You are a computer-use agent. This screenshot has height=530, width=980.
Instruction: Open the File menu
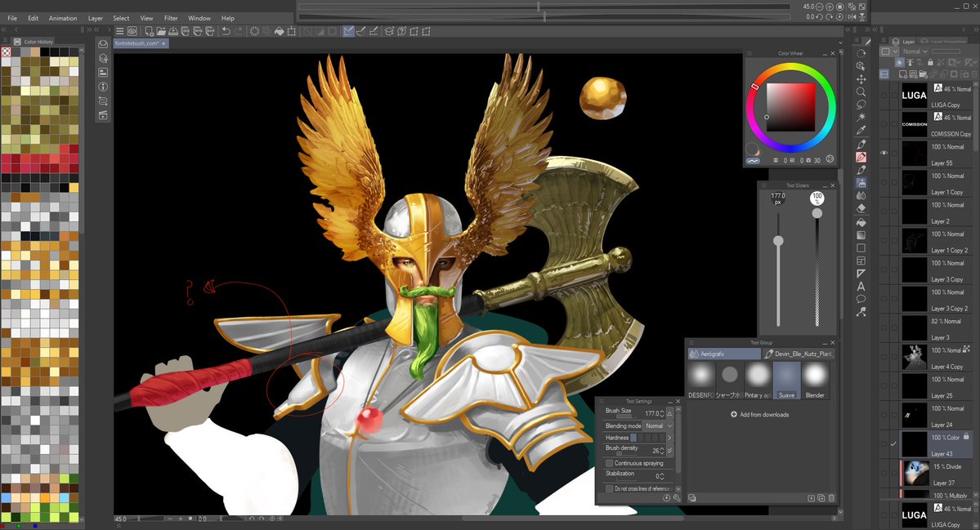(x=12, y=18)
